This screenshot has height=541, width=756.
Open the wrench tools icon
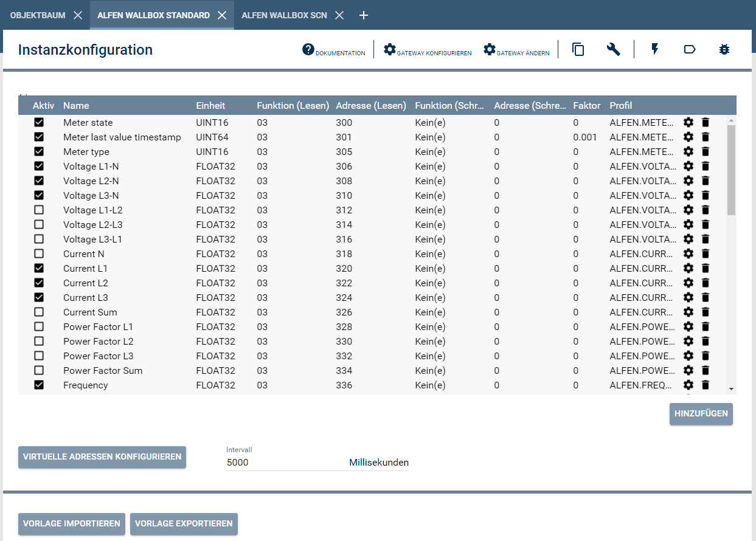pyautogui.click(x=613, y=49)
